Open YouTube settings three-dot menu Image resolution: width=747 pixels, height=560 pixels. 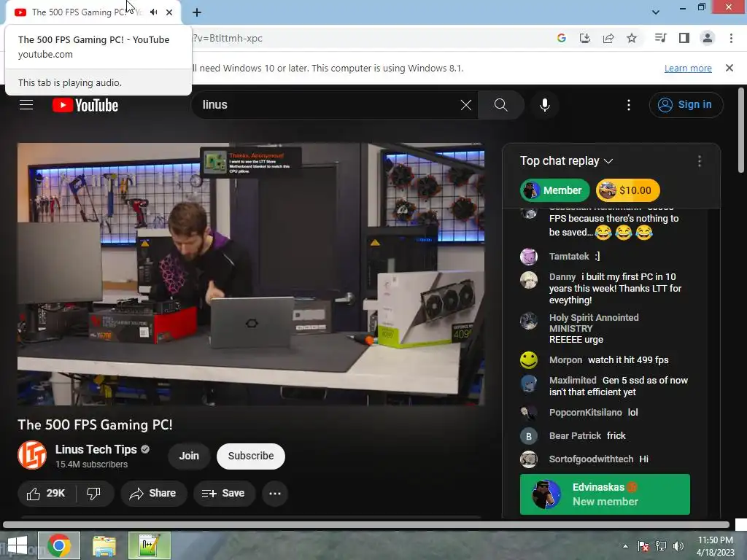[629, 105]
